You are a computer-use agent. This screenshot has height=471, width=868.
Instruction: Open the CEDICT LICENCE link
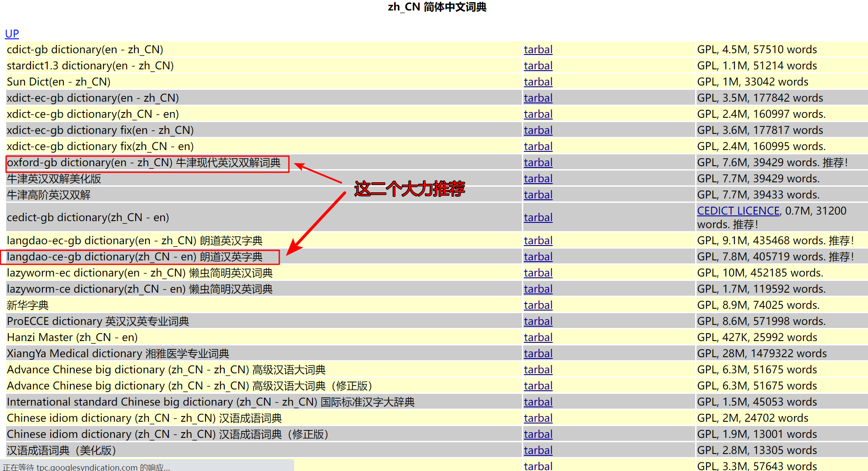coord(738,211)
